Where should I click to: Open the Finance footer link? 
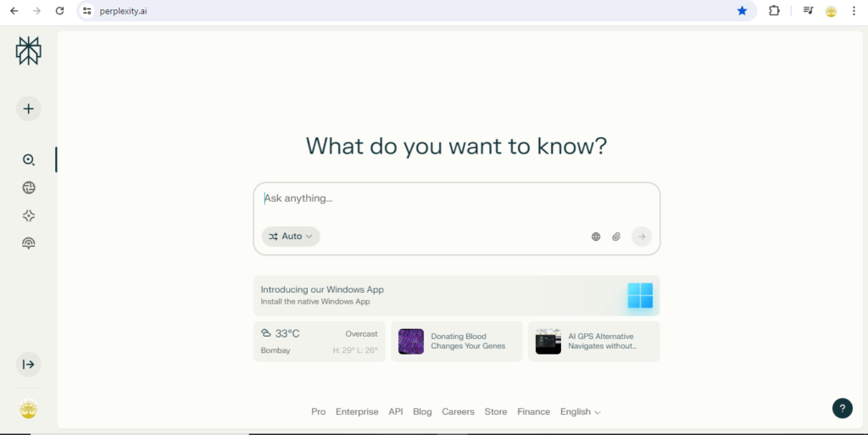pos(534,412)
